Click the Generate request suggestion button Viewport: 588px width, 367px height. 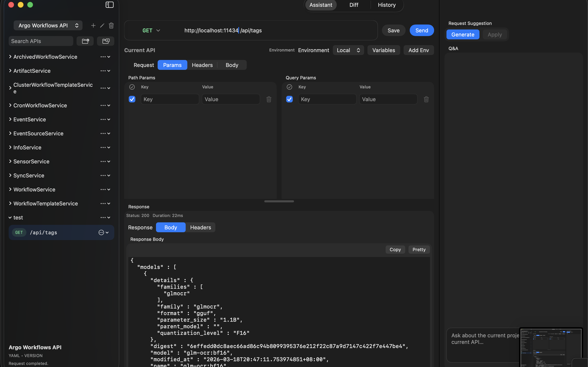click(462, 34)
